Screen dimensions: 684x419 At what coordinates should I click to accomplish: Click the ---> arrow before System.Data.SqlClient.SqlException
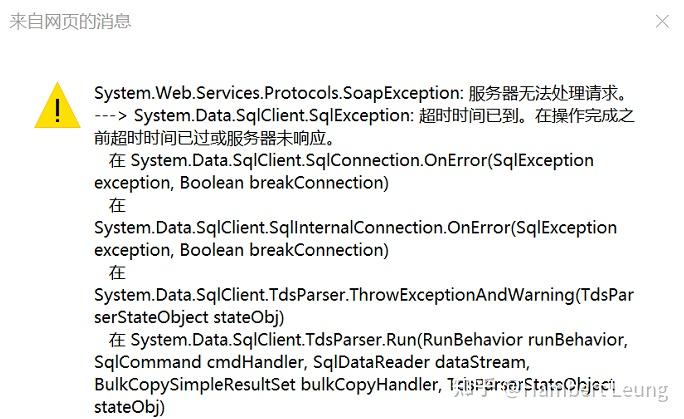pyautogui.click(x=110, y=116)
